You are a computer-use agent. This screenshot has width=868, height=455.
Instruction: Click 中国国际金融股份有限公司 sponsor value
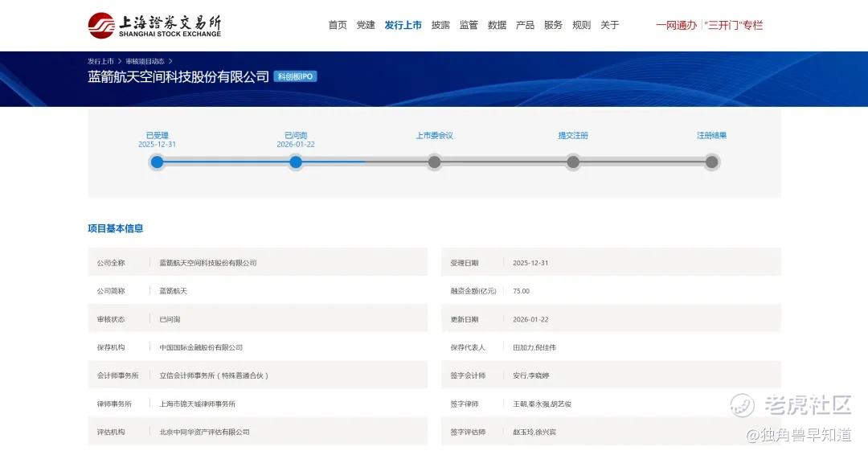pos(201,347)
